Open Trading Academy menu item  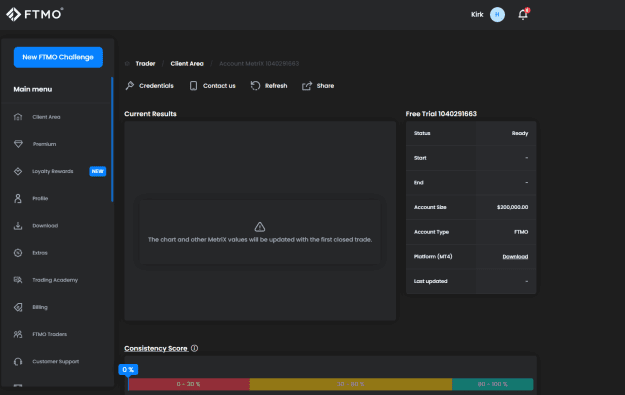click(x=55, y=280)
